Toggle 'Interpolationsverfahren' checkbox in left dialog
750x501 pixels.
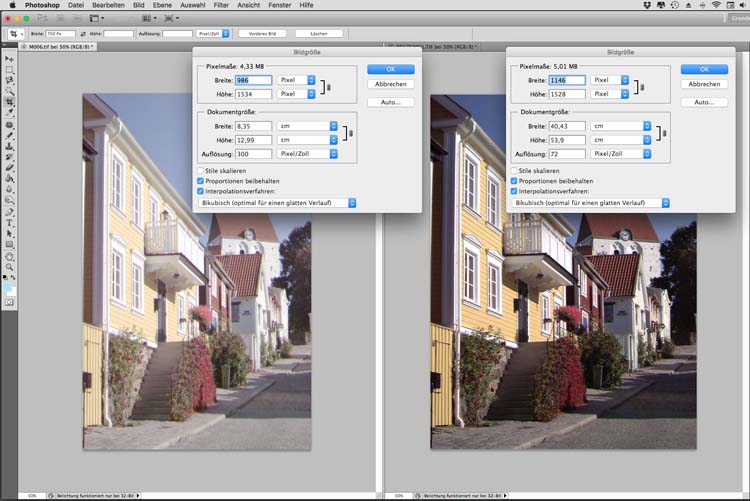[201, 191]
